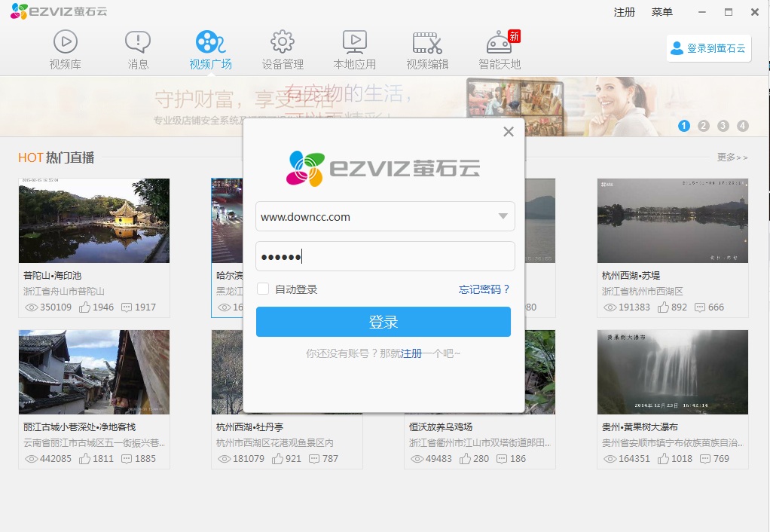The height and width of the screenshot is (532, 770).
Task: Open the 丽江古城小巷深处 thumbnail
Action: pyautogui.click(x=93, y=371)
